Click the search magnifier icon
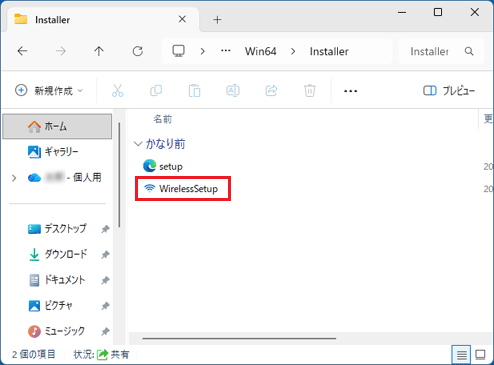Screen dimensions: 494x365 pos(469,51)
